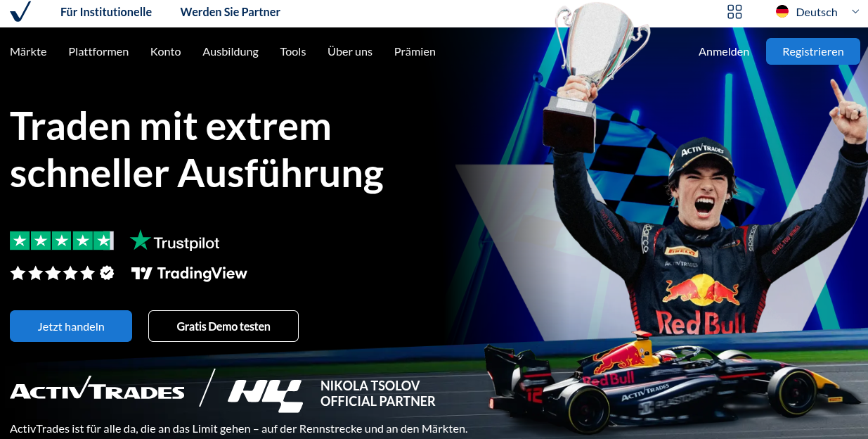Follow the Für Institutionelle link
This screenshot has height=439, width=868.
[x=106, y=12]
